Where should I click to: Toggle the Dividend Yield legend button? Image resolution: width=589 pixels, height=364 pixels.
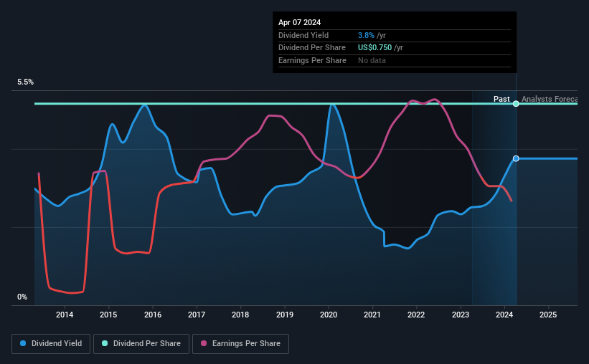click(51, 344)
